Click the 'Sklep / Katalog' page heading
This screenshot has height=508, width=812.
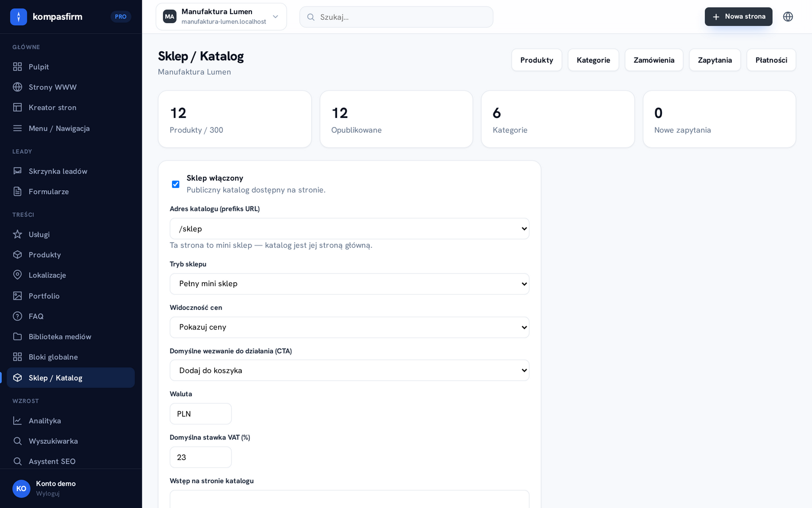[201, 56]
